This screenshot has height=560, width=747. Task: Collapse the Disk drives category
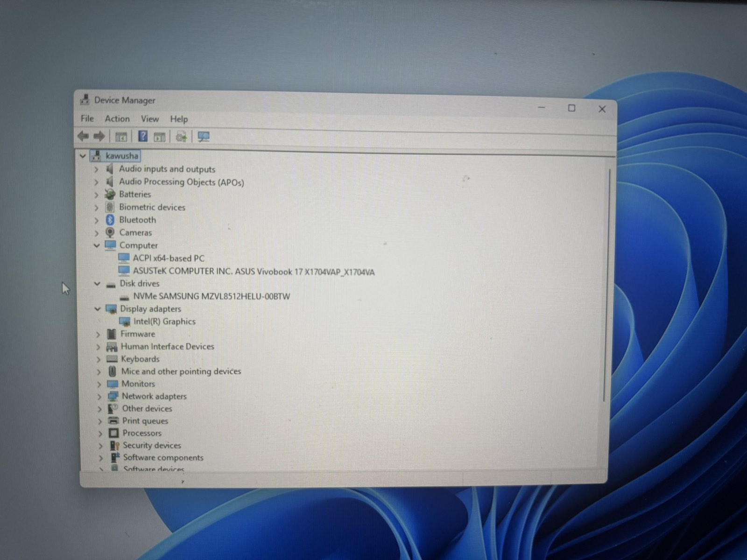coord(97,283)
